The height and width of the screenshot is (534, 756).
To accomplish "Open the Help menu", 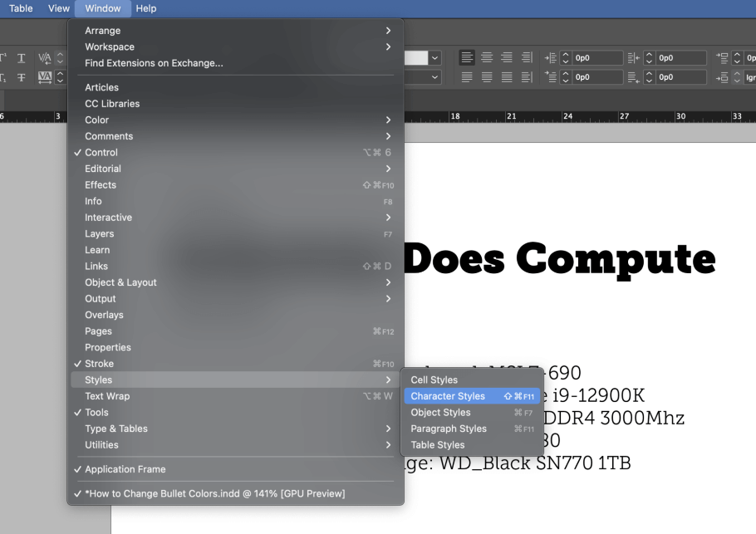I will point(145,8).
